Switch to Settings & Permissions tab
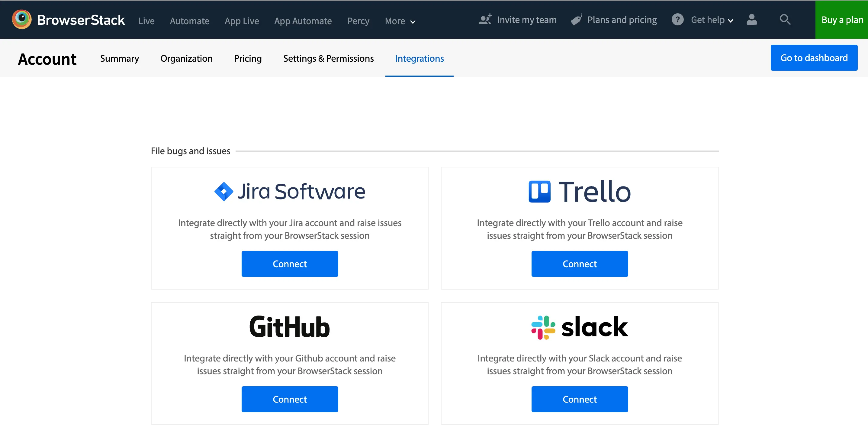 (x=328, y=58)
